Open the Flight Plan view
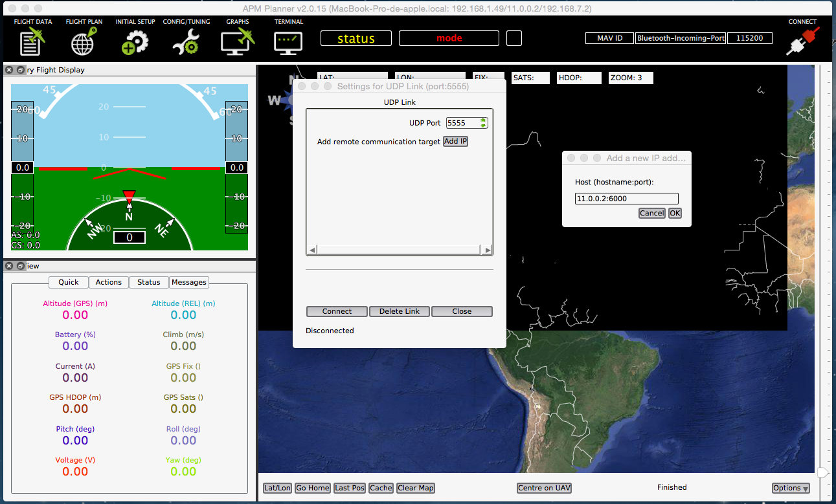The height and width of the screenshot is (504, 836). click(x=84, y=40)
